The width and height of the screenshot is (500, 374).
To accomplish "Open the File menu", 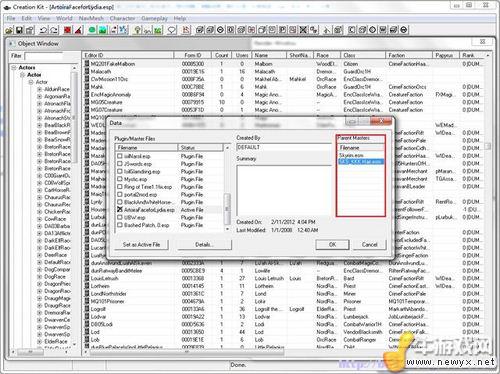I will [x=11, y=18].
